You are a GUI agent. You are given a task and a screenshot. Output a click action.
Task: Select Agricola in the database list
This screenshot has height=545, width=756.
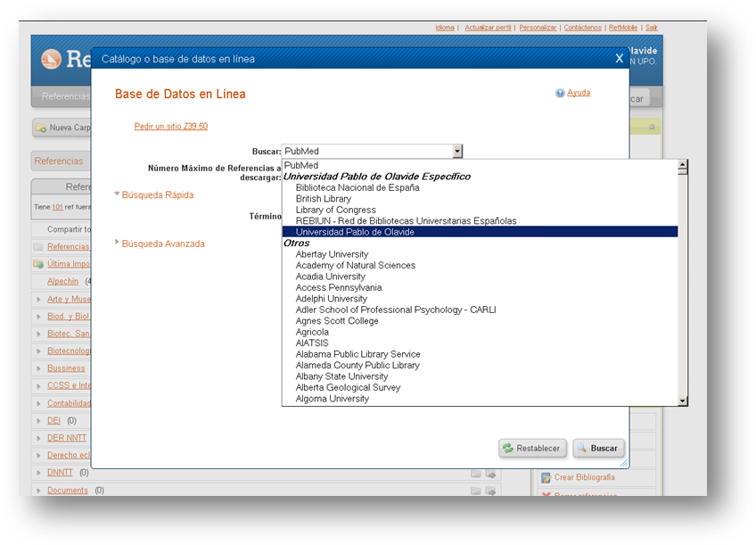(x=480, y=332)
